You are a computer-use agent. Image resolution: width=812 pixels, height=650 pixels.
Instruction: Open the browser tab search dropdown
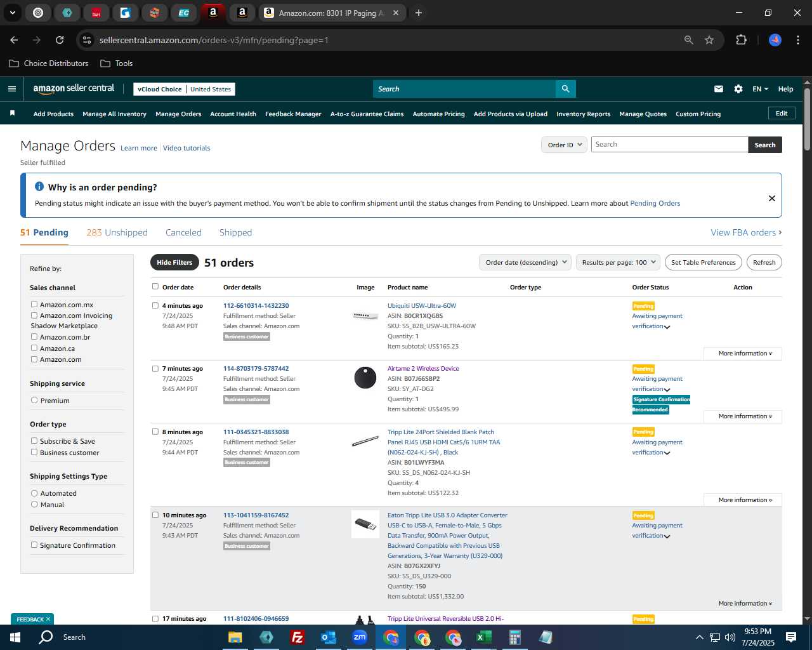click(x=13, y=13)
